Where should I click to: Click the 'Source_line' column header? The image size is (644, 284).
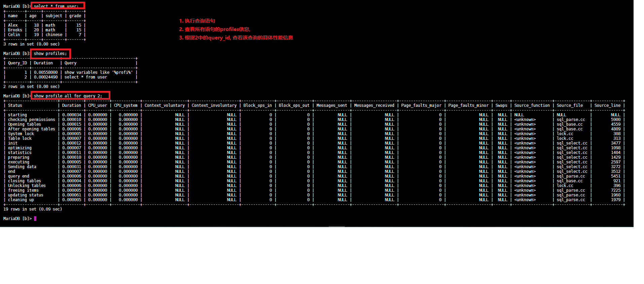tap(607, 105)
